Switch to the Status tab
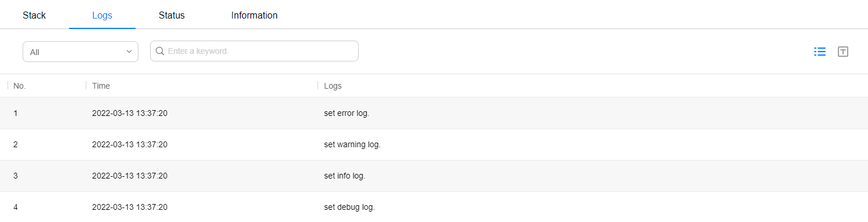The height and width of the screenshot is (222, 868). coord(172,15)
